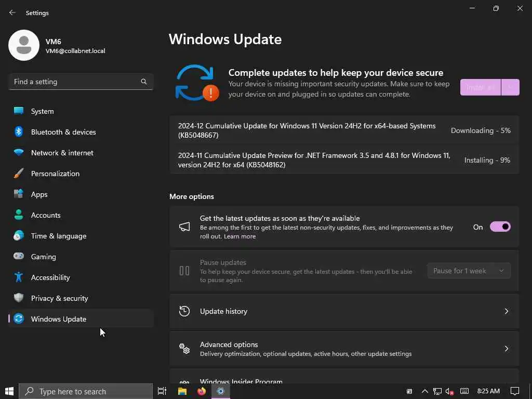This screenshot has width=532, height=399.
Task: Click the Gaming controller icon
Action: click(x=19, y=256)
